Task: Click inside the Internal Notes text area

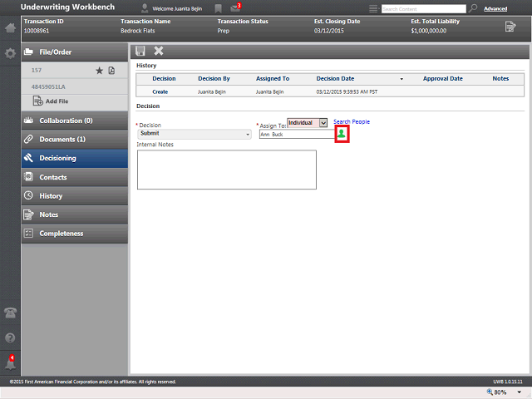Action: coord(227,170)
